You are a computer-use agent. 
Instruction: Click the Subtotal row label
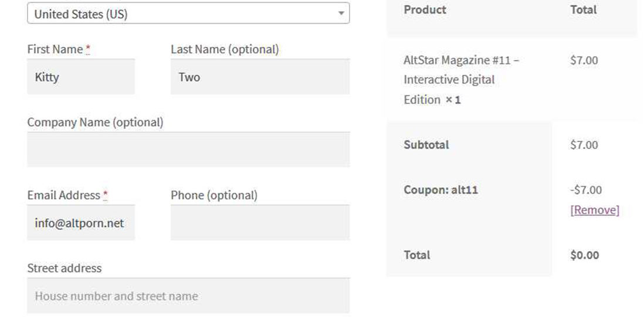click(426, 145)
